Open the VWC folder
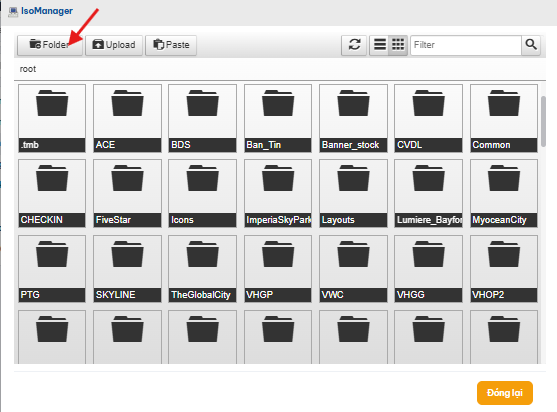This screenshot has width=557, height=412. click(353, 269)
